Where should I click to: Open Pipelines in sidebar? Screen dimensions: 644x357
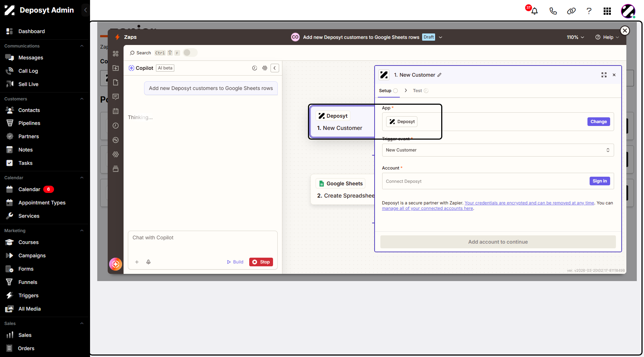coord(29,123)
